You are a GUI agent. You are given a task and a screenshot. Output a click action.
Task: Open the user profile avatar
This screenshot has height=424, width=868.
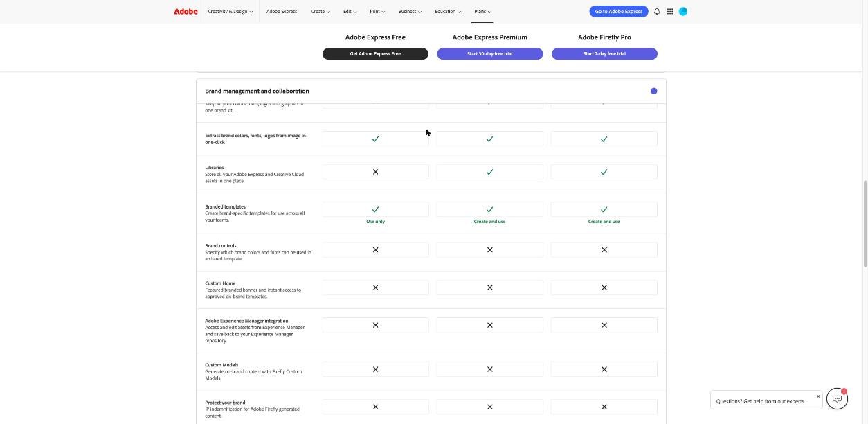pyautogui.click(x=683, y=11)
